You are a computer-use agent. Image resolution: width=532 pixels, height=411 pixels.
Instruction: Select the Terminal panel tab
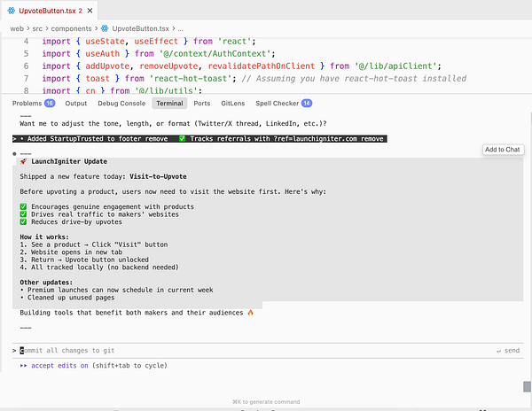pos(169,104)
